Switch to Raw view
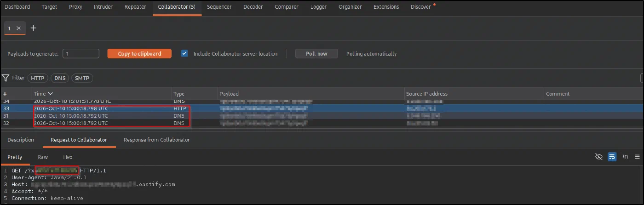This screenshot has height=205, width=644. coord(43,157)
